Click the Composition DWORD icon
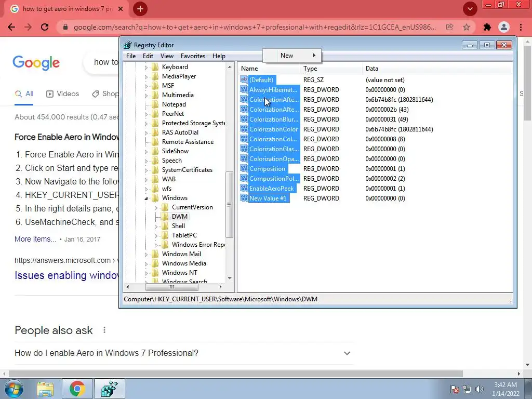 pos(244,169)
